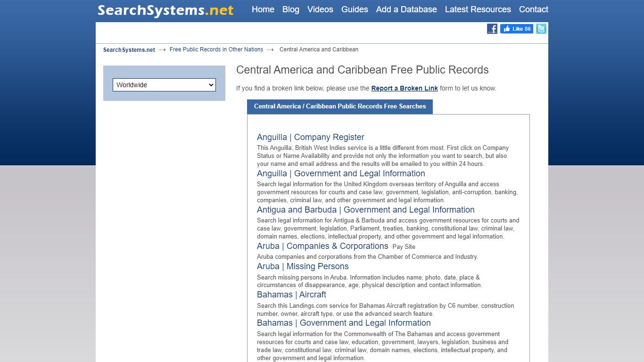Open Antigua and Barbuda Government and Legal Information
This screenshot has width=644, height=362.
(x=366, y=210)
